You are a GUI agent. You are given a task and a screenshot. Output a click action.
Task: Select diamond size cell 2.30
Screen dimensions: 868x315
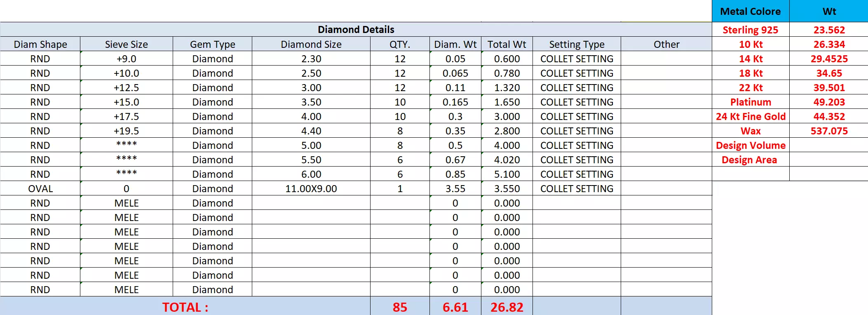[311, 59]
